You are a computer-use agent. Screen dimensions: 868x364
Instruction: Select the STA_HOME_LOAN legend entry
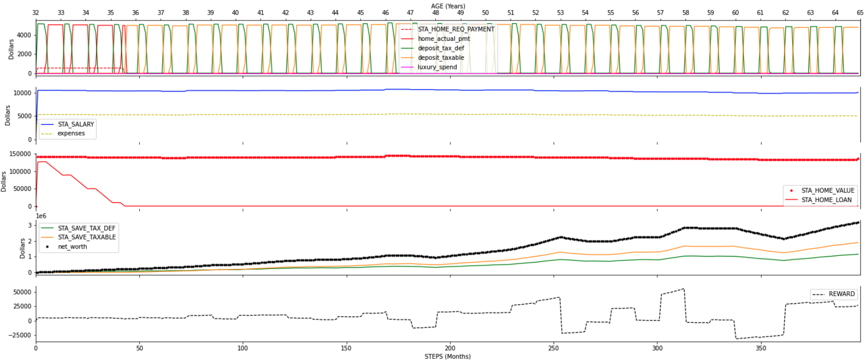(826, 200)
